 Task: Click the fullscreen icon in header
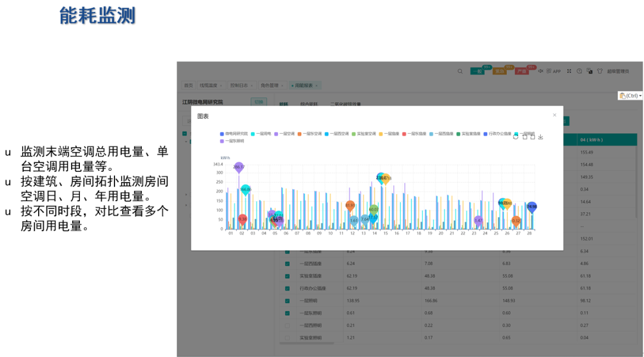pyautogui.click(x=569, y=71)
